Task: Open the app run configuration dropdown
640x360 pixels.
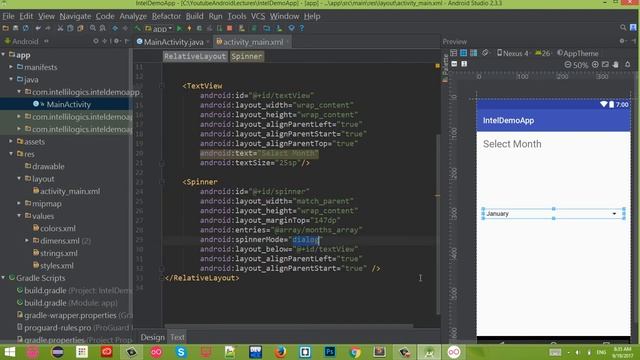Action: pos(159,29)
